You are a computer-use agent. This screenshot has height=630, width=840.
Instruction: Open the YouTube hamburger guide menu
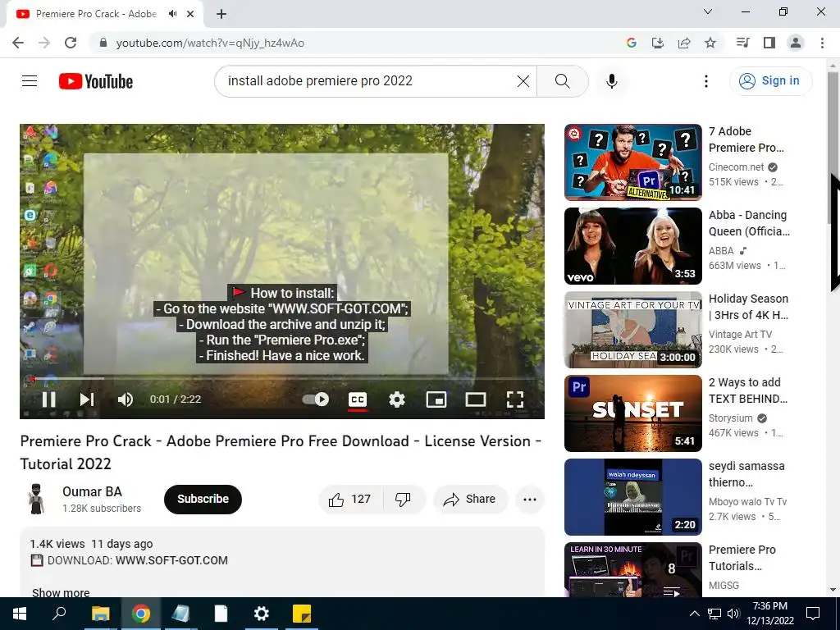pos(30,81)
